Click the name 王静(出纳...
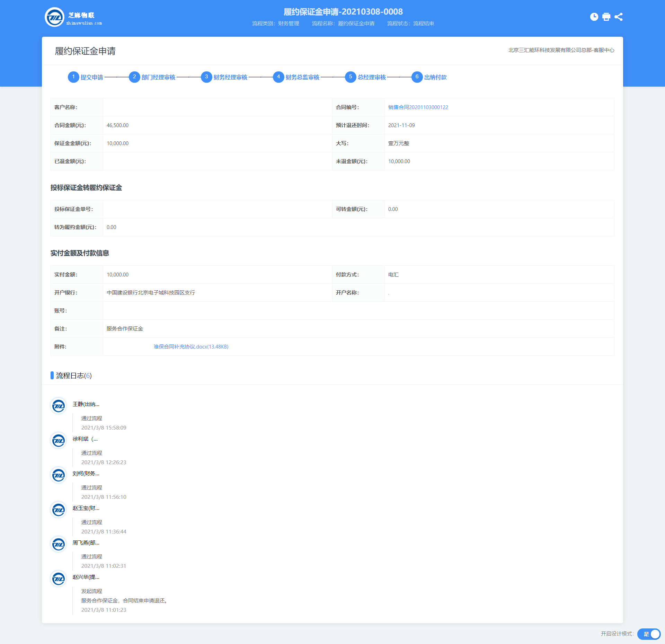 click(86, 404)
